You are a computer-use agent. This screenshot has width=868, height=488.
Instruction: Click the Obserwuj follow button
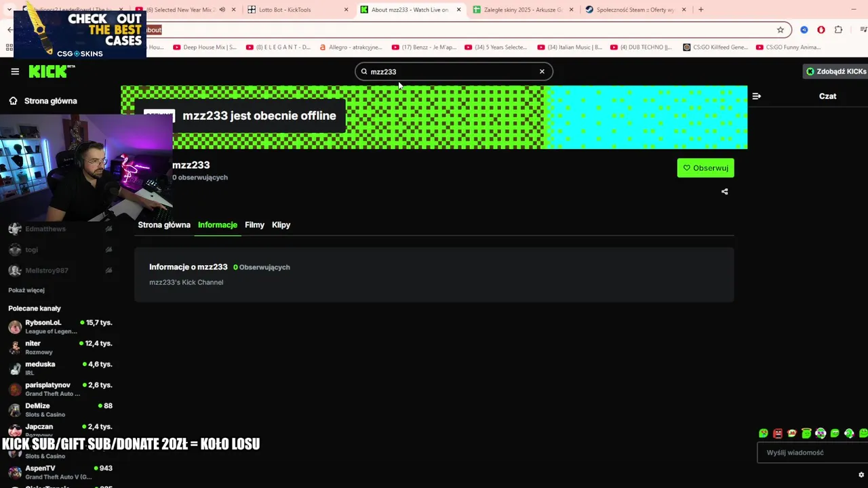(705, 168)
